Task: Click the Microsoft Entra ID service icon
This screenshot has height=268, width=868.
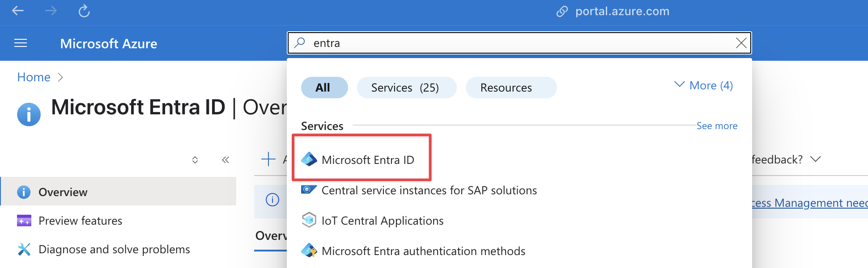Action: pyautogui.click(x=309, y=159)
